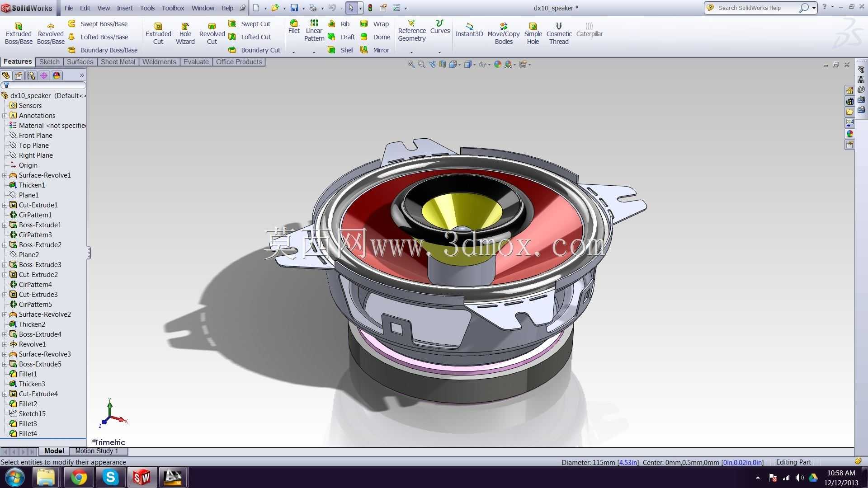The image size is (868, 488).
Task: Switch to the Sketch tab
Action: [x=49, y=62]
